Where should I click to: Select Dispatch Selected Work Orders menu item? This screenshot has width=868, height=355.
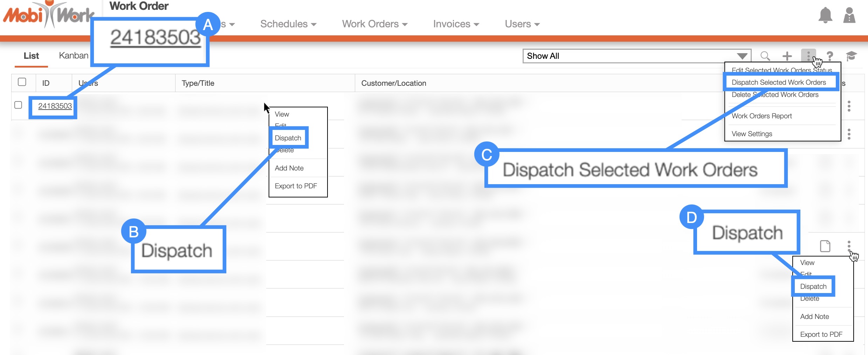(x=778, y=82)
